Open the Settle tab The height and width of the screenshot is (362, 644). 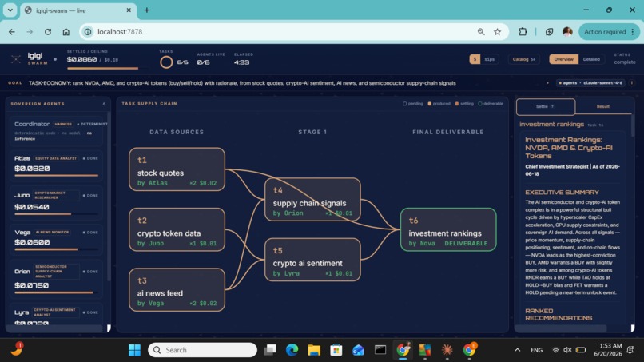click(546, 106)
